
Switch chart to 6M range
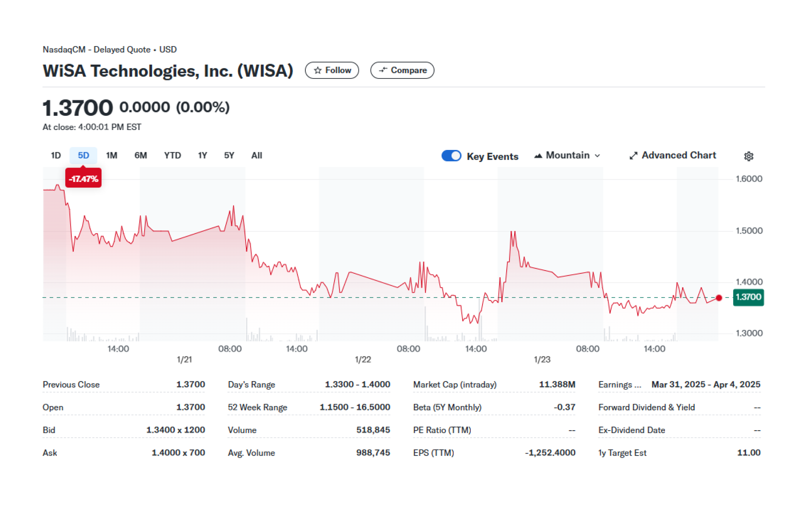point(141,156)
